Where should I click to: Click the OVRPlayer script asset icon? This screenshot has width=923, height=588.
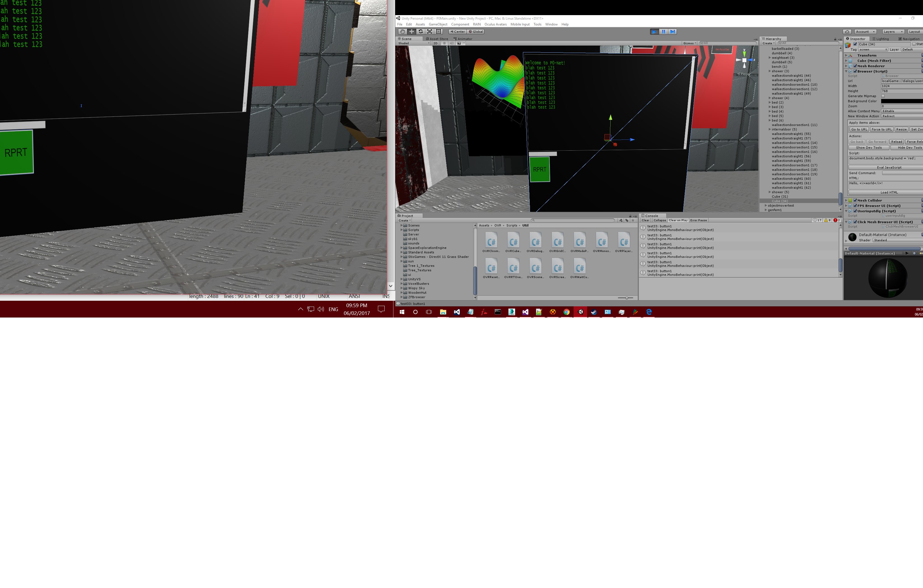point(624,242)
